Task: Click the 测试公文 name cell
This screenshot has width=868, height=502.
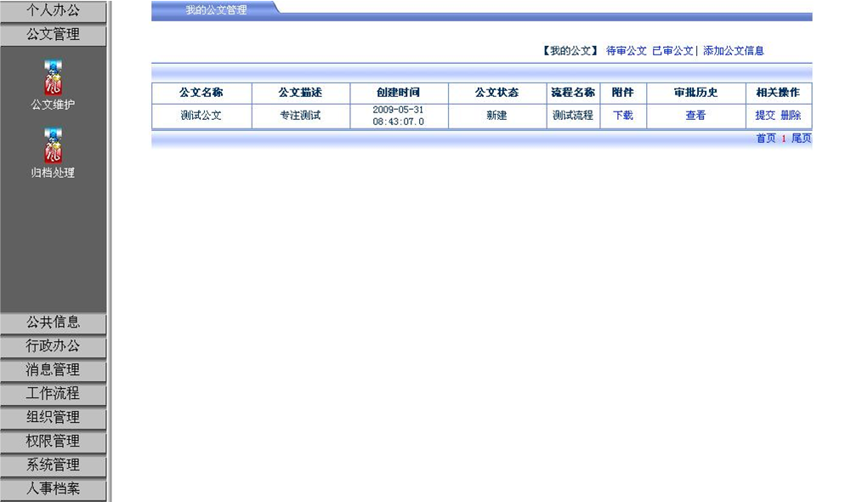Action: click(201, 116)
